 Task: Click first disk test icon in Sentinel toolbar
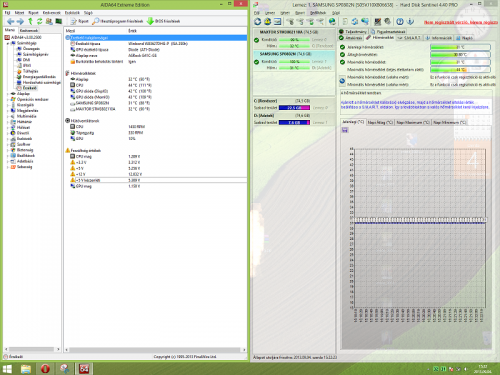point(290,22)
